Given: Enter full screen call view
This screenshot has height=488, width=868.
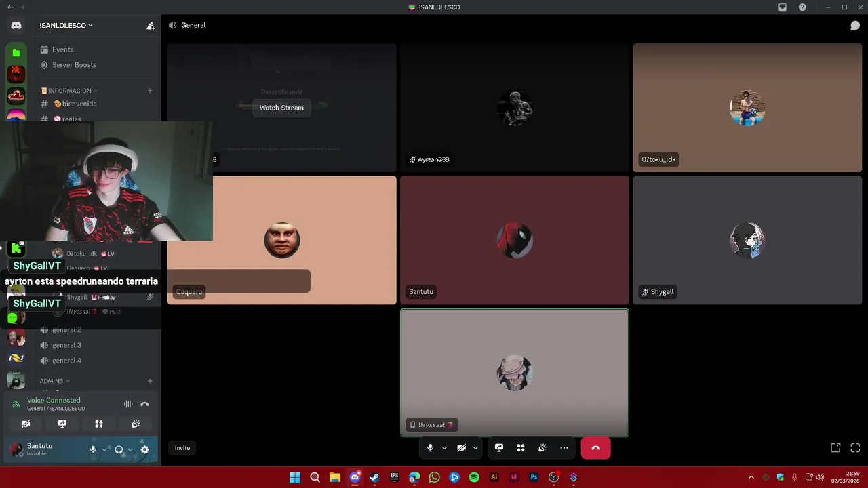Looking at the screenshot, I should pyautogui.click(x=855, y=448).
